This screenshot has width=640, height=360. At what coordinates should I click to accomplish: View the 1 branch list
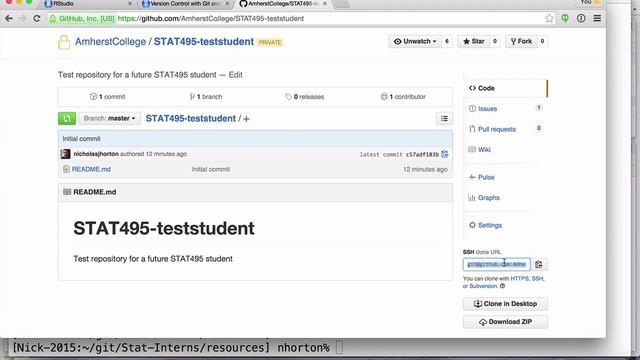(x=206, y=97)
